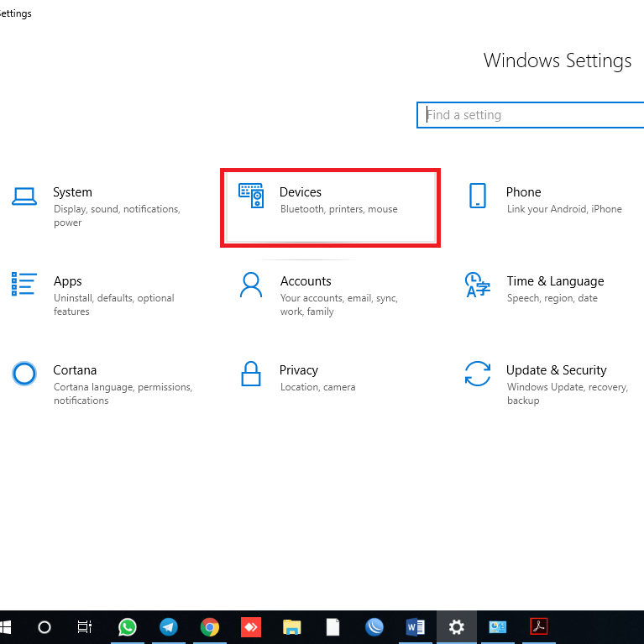The height and width of the screenshot is (644, 644).
Task: Open the Devices category title
Action: [301, 192]
